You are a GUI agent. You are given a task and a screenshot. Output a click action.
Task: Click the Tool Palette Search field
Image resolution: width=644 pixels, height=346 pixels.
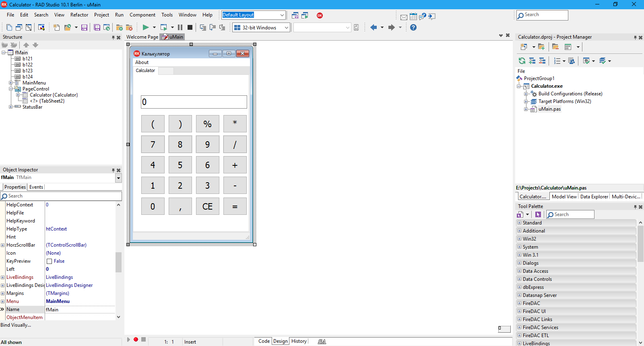point(570,214)
